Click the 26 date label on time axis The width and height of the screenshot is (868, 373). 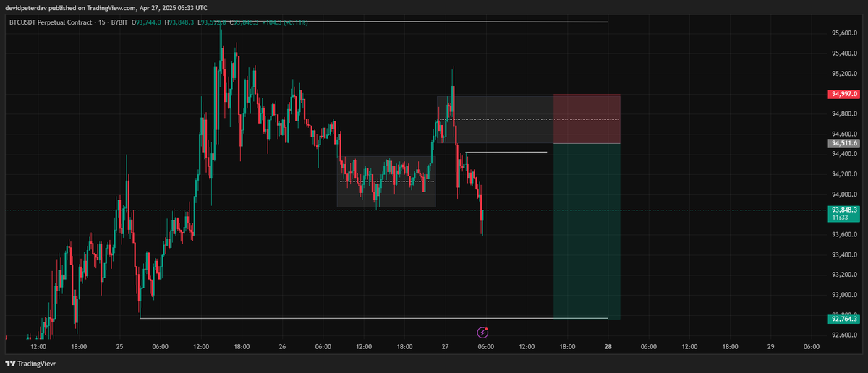pos(283,347)
